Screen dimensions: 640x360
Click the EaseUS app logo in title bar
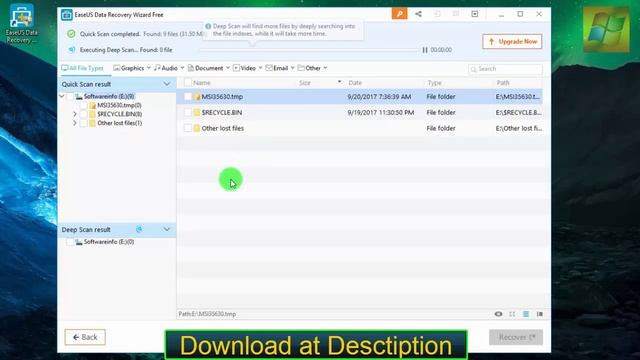tap(67, 15)
